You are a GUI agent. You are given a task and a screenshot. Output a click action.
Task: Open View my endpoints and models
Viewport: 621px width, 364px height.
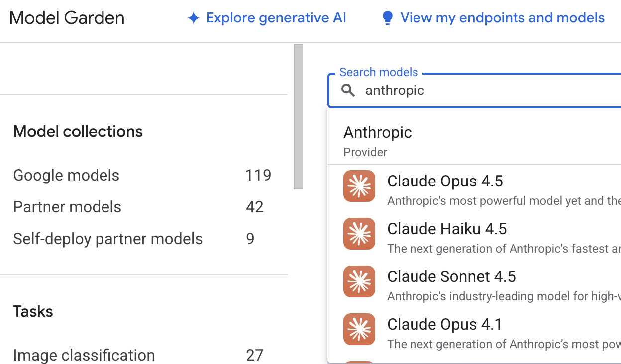(x=502, y=18)
